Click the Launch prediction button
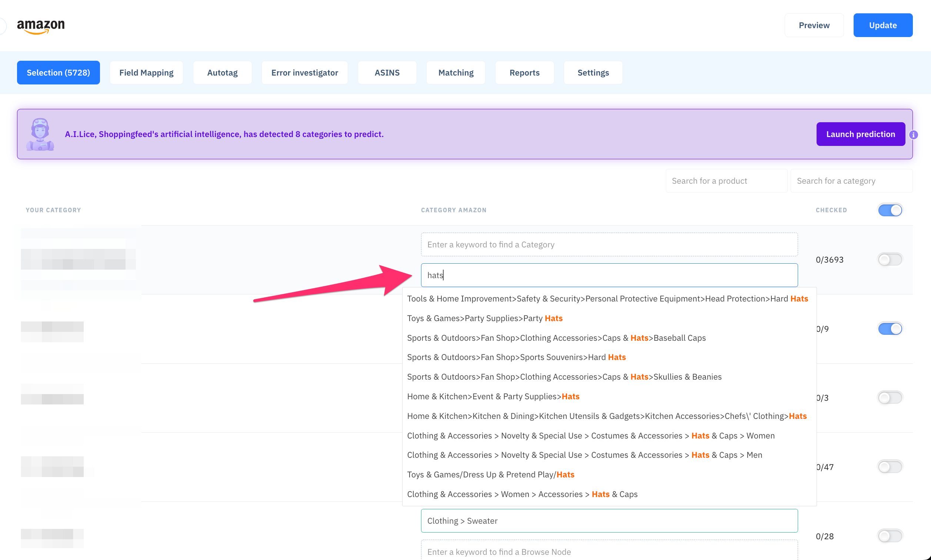Viewport: 931px width, 560px height. [x=861, y=134]
